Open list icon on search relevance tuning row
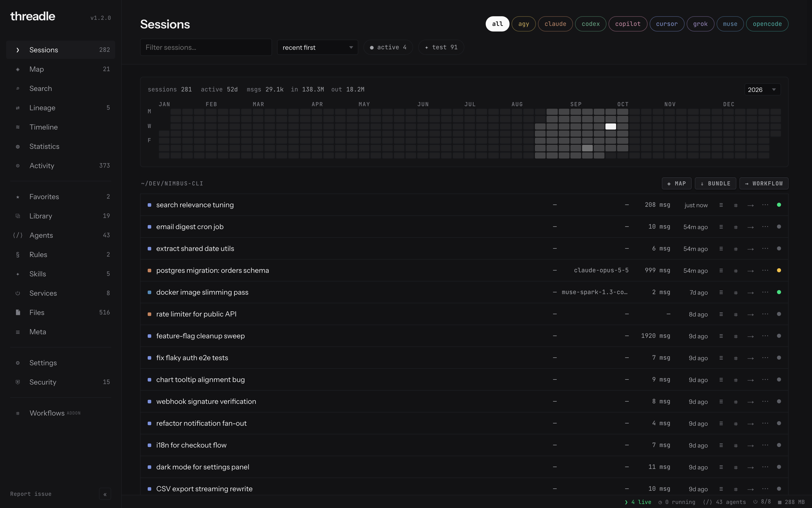Screen dimensions: 812x508 point(721,205)
